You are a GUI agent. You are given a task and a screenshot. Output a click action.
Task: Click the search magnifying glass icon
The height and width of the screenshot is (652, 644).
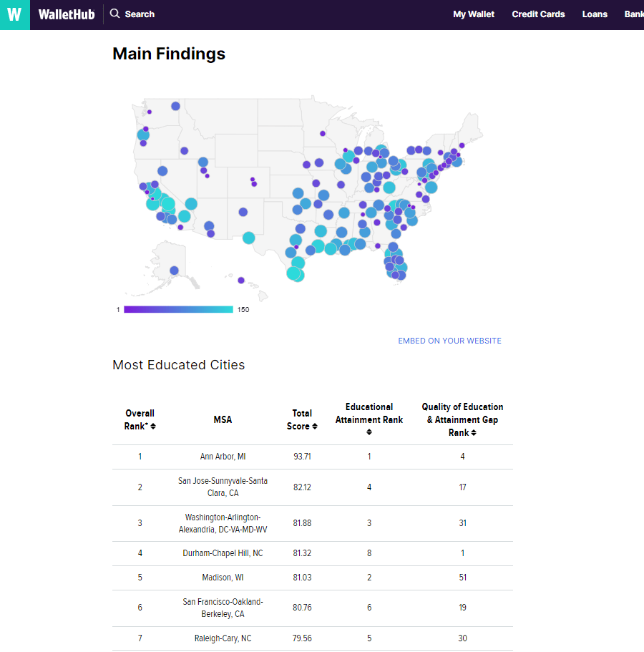[115, 14]
